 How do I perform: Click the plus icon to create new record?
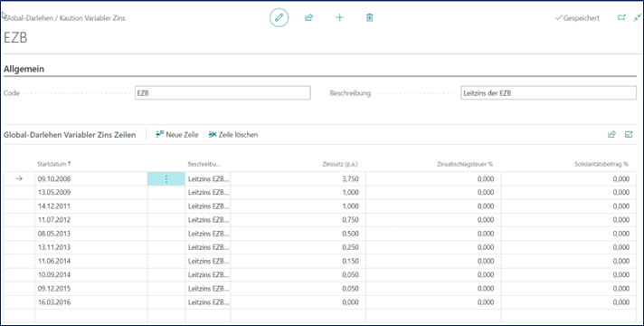(339, 18)
